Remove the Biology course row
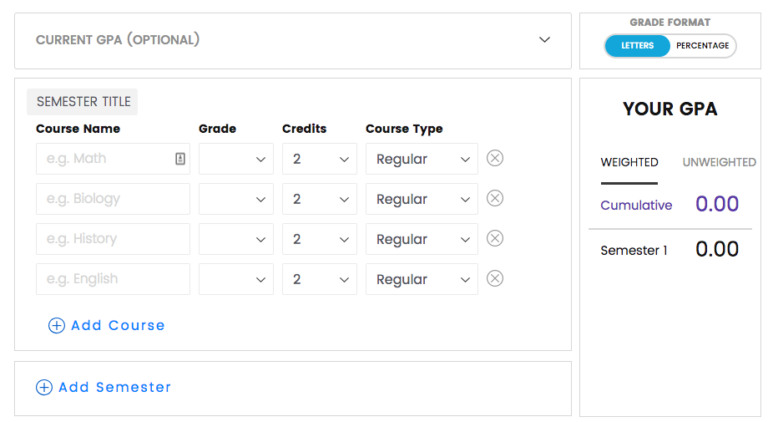 pyautogui.click(x=495, y=198)
